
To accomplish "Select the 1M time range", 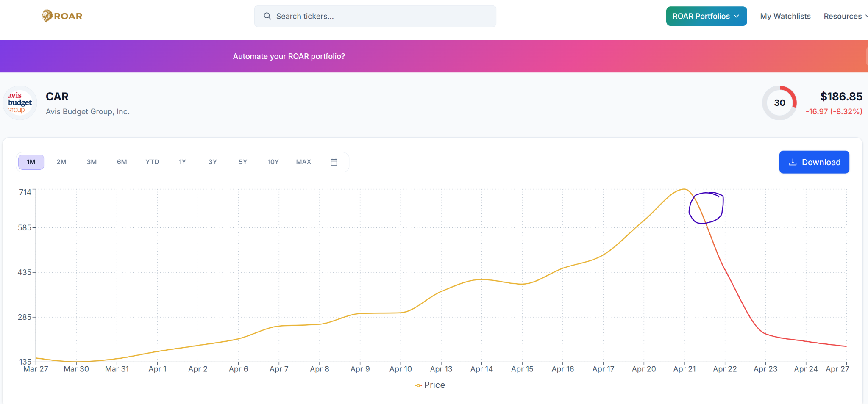I will pyautogui.click(x=31, y=162).
